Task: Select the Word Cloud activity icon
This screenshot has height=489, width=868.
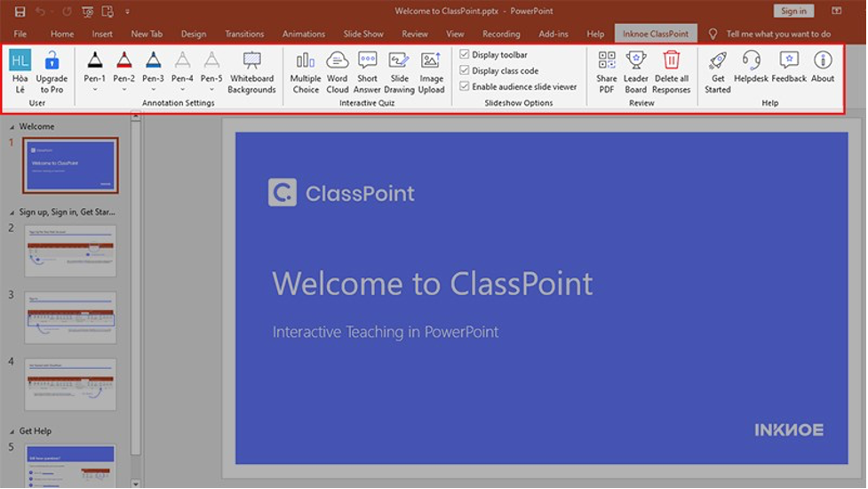Action: point(337,71)
